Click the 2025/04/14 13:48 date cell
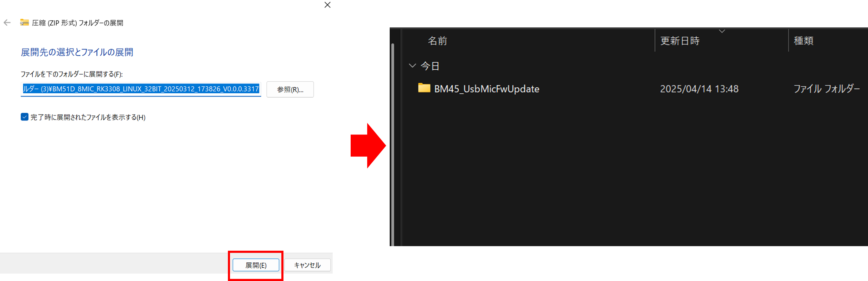 (x=699, y=89)
